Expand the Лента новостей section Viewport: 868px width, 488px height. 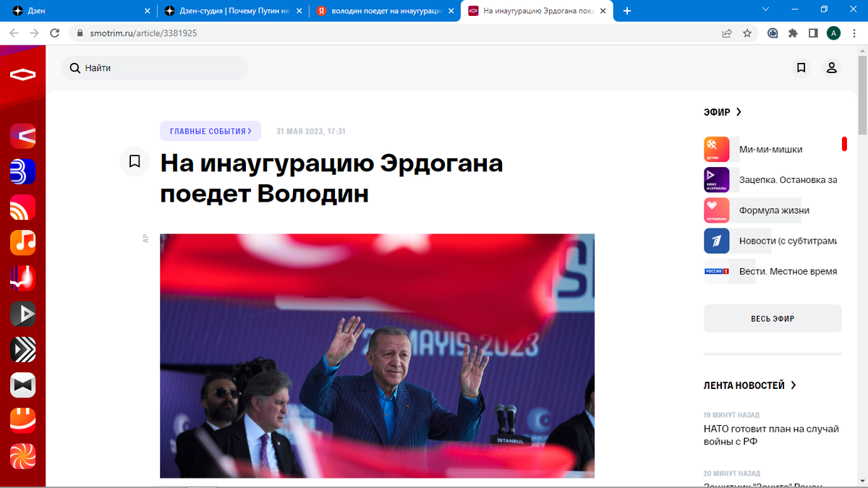[x=750, y=385]
